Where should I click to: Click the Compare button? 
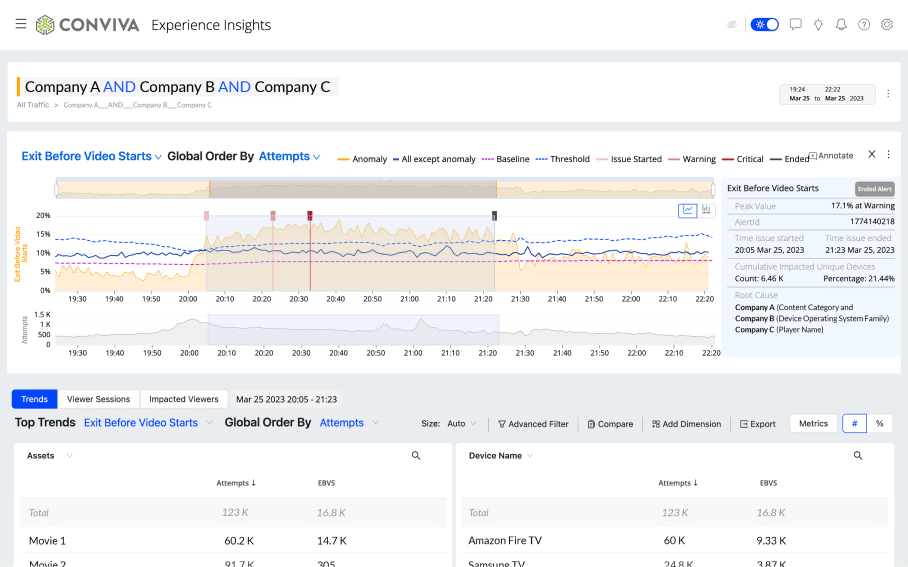pos(610,424)
